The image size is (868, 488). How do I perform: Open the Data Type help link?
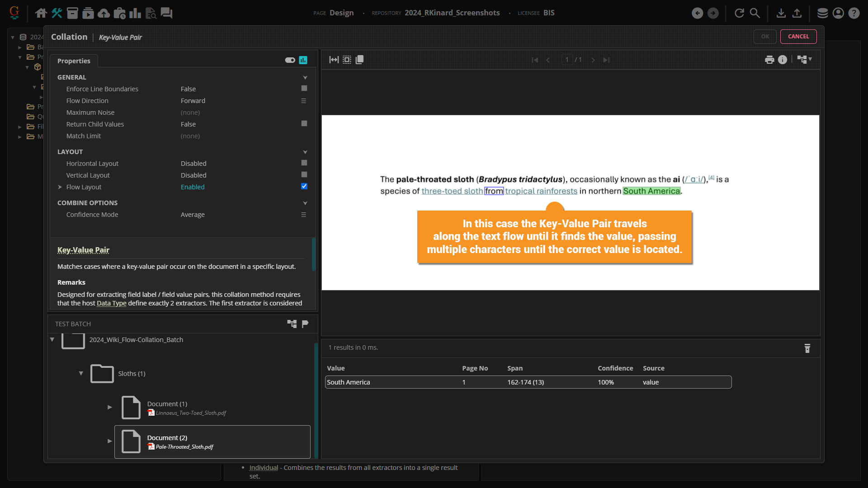coord(111,303)
